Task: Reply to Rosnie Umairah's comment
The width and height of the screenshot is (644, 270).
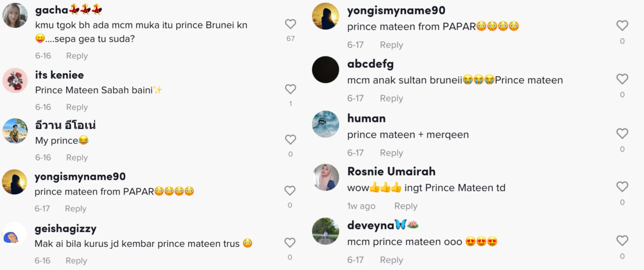Action: (406, 206)
